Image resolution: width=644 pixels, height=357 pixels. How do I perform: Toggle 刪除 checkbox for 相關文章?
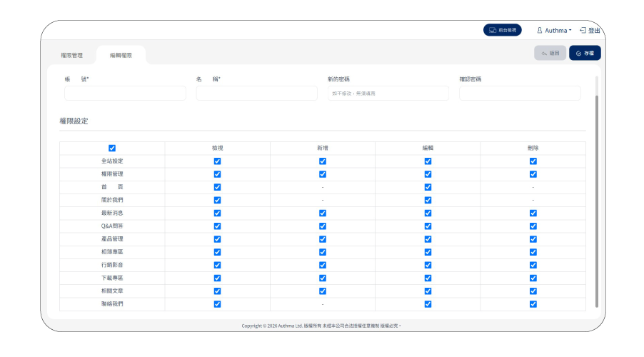pos(533,291)
